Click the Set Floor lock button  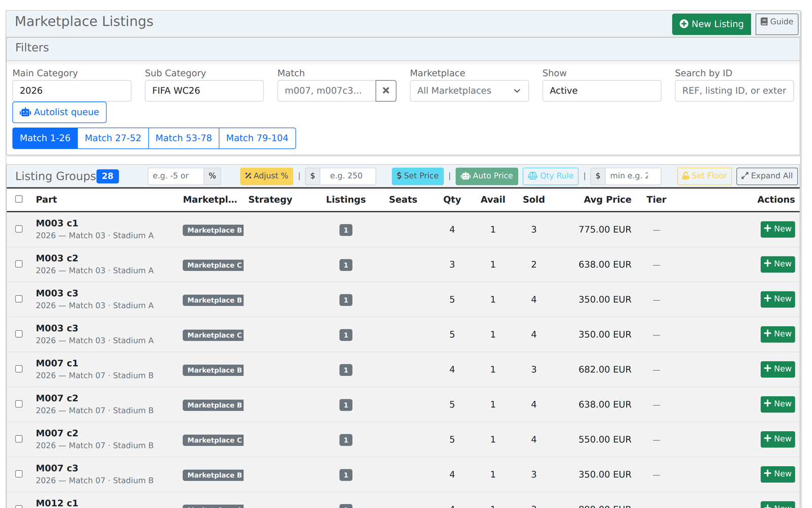[x=704, y=176]
